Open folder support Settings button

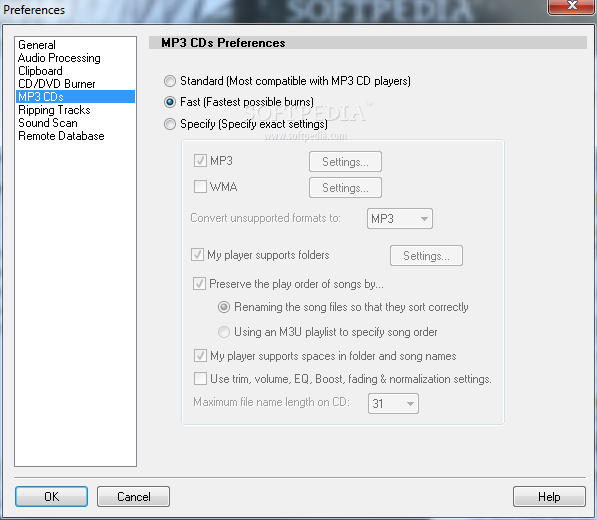(x=426, y=255)
